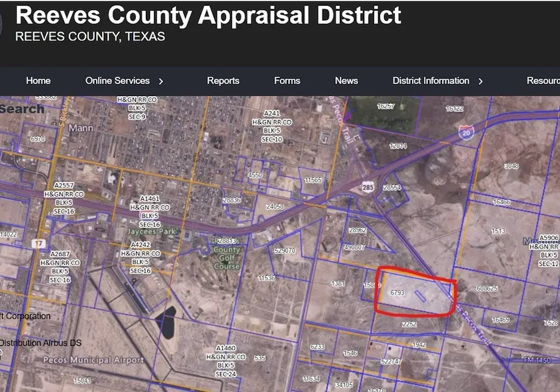
Task: Select parcel 3048 on the map
Action: click(x=511, y=165)
